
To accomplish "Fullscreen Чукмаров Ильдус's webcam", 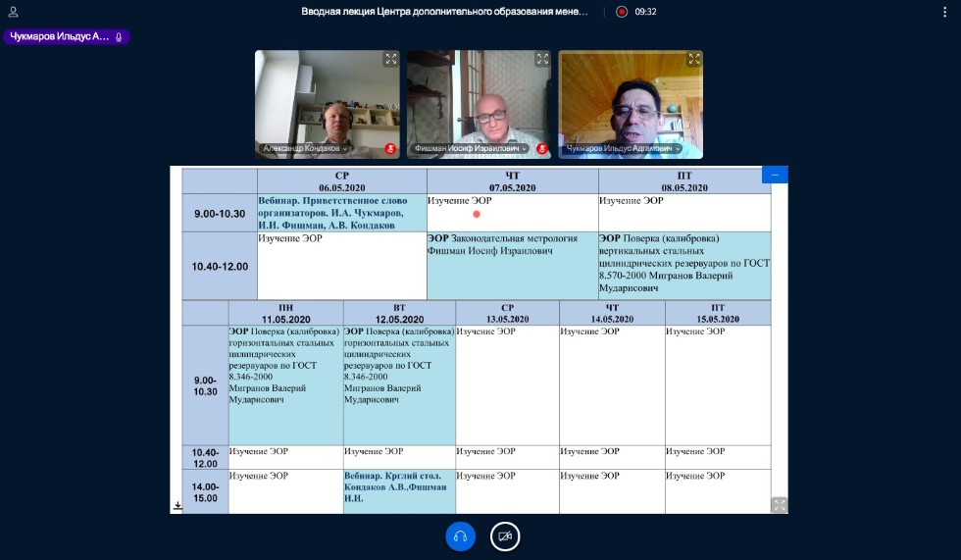I will (694, 59).
